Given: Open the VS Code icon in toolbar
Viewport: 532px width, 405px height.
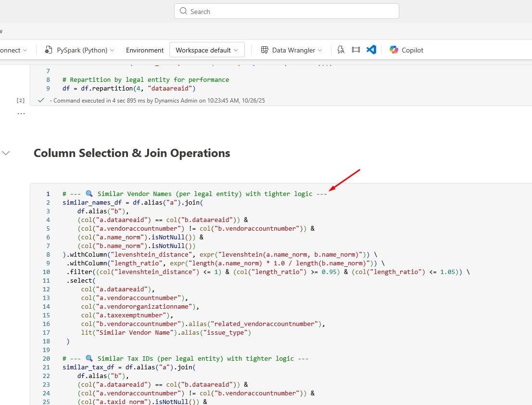Looking at the screenshot, I should (x=371, y=50).
